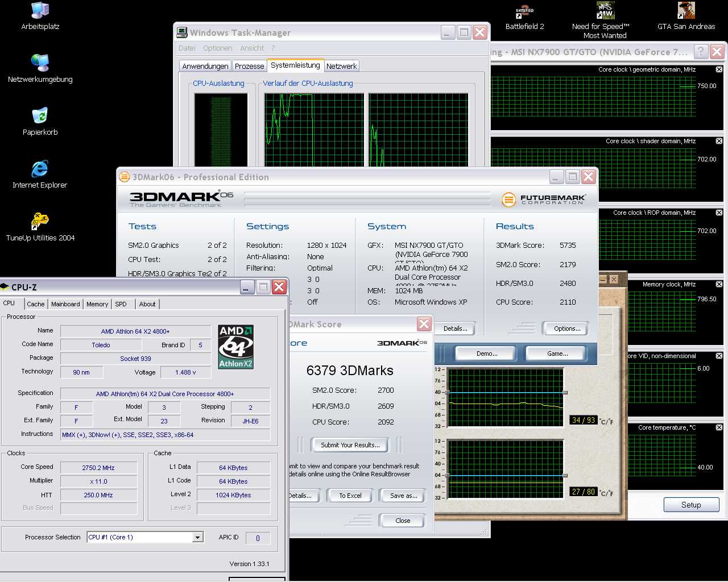Select the TuneUp Utilities 2004 shortcut

(x=40, y=227)
